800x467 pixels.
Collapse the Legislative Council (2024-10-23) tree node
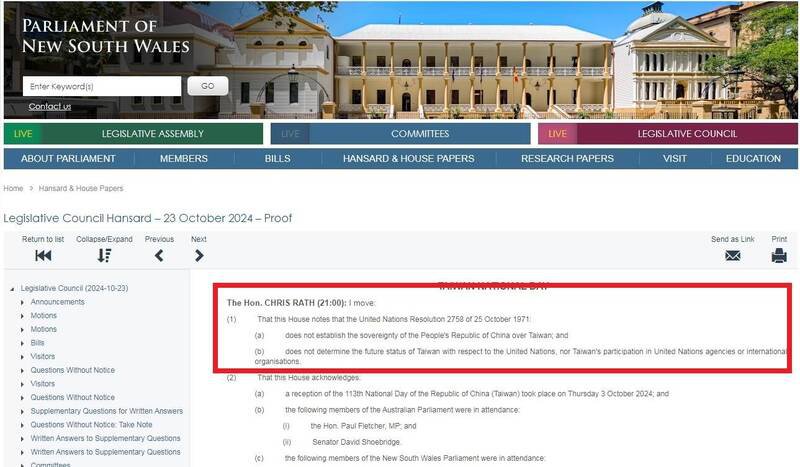(x=12, y=289)
